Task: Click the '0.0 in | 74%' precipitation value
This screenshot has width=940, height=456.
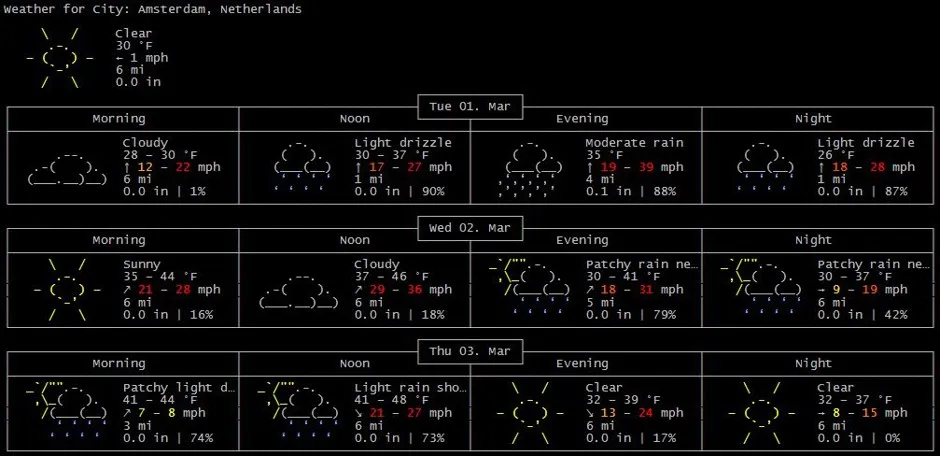Action: [x=168, y=437]
